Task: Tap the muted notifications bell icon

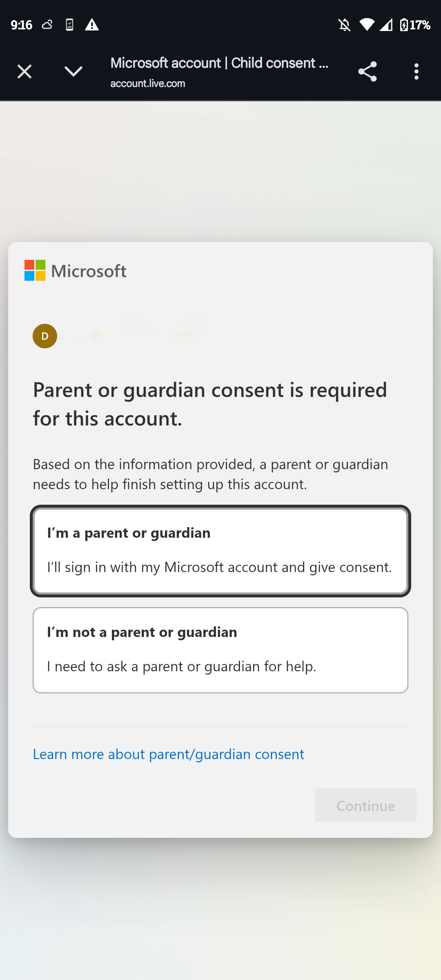Action: (344, 25)
